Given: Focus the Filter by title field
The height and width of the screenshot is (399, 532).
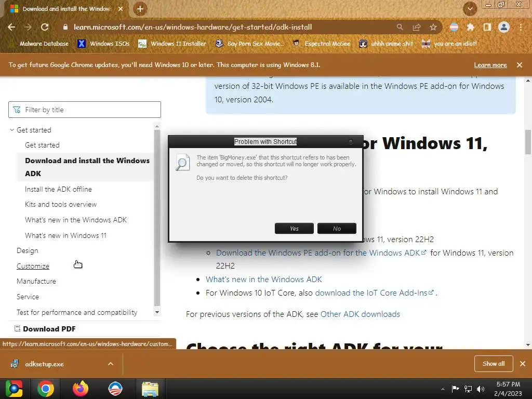Looking at the screenshot, I should pyautogui.click(x=85, y=110).
